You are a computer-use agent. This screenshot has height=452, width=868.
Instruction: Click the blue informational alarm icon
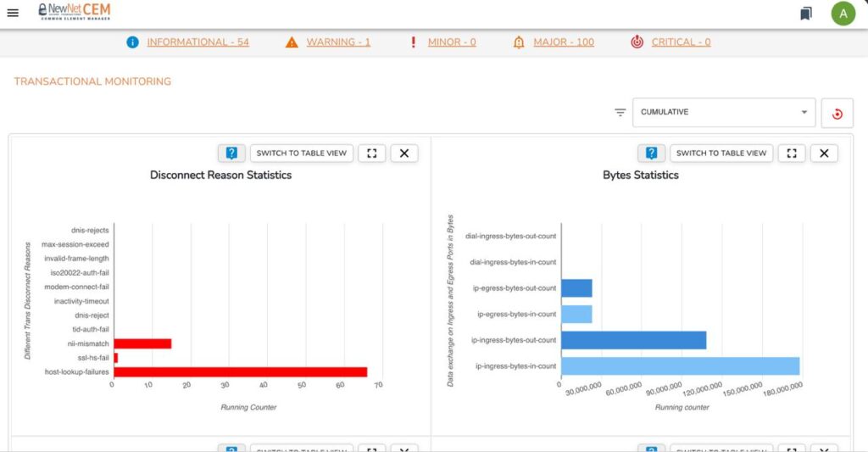[x=132, y=42]
